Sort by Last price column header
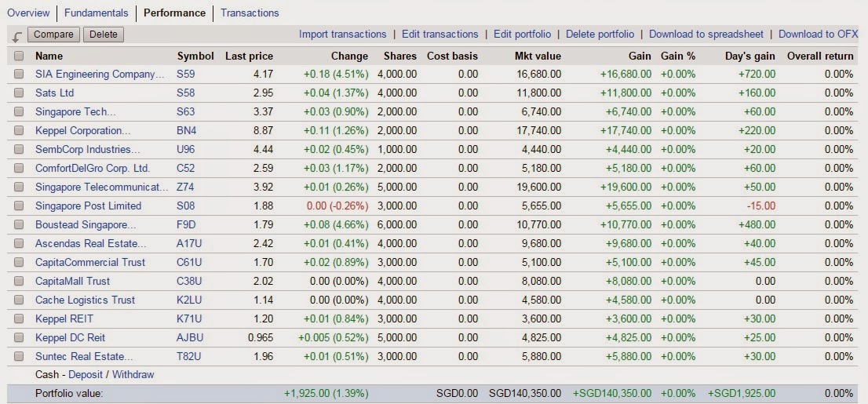Screen dimensions: 868x404 (249, 56)
